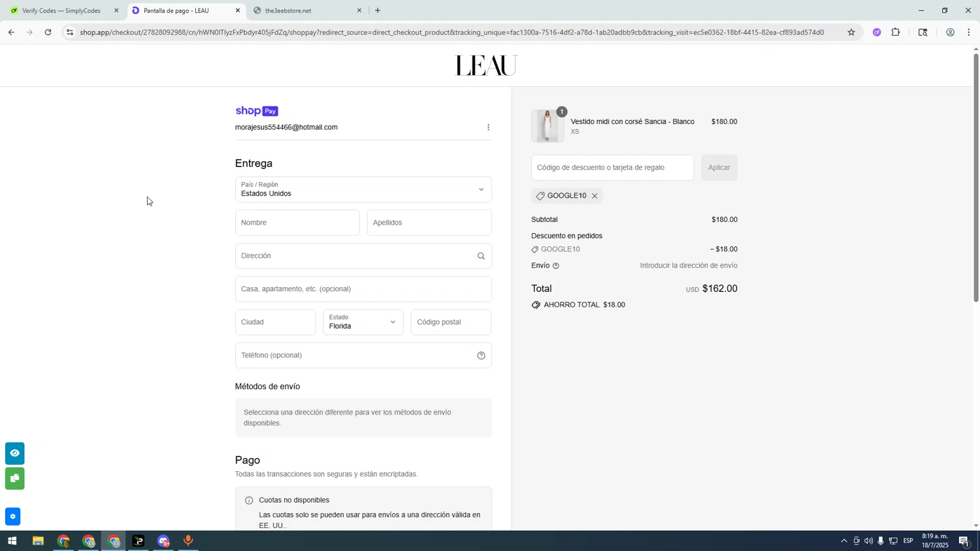Click the blue eye sidebar button

tap(14, 453)
